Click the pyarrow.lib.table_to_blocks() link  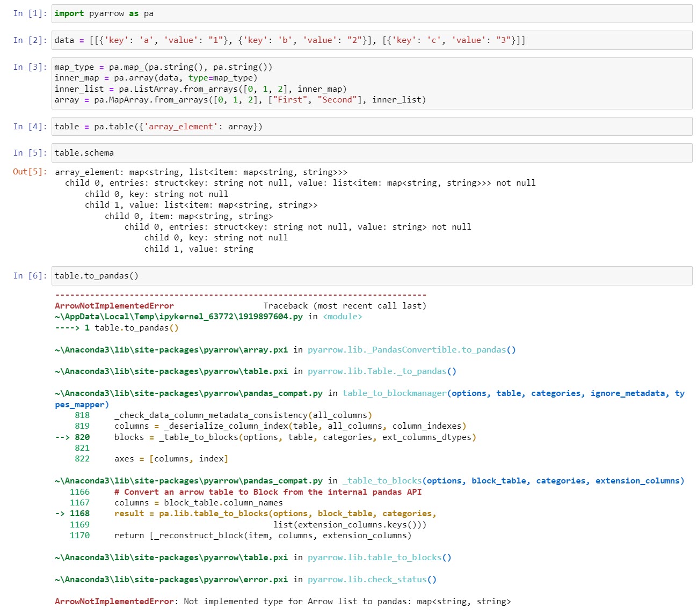378,557
